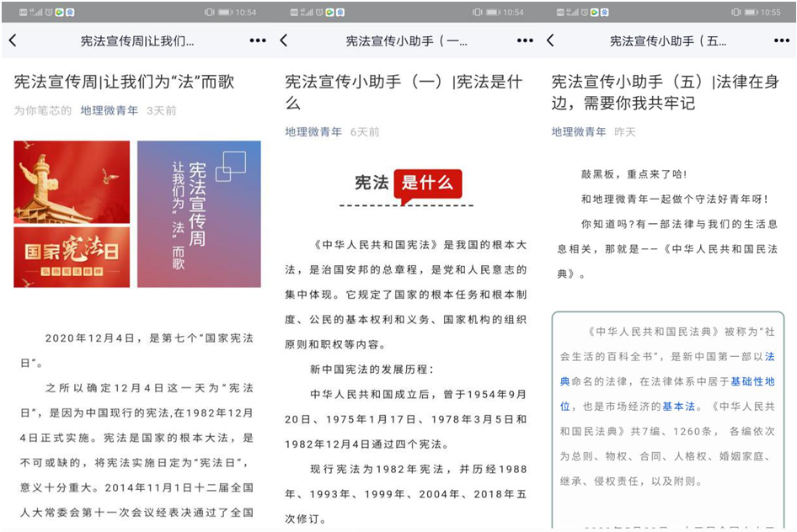The image size is (797, 532).
Task: Open the red Huabiao monument image
Action: [72, 182]
